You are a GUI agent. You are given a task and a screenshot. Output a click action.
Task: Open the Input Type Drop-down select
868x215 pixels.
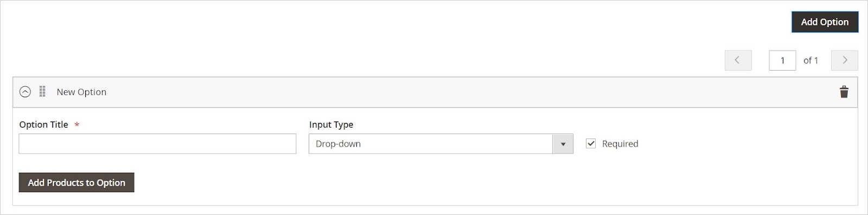click(x=441, y=144)
